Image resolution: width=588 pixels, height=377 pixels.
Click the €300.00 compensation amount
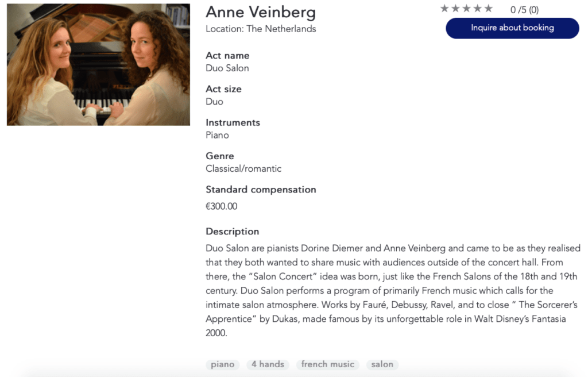coord(221,206)
